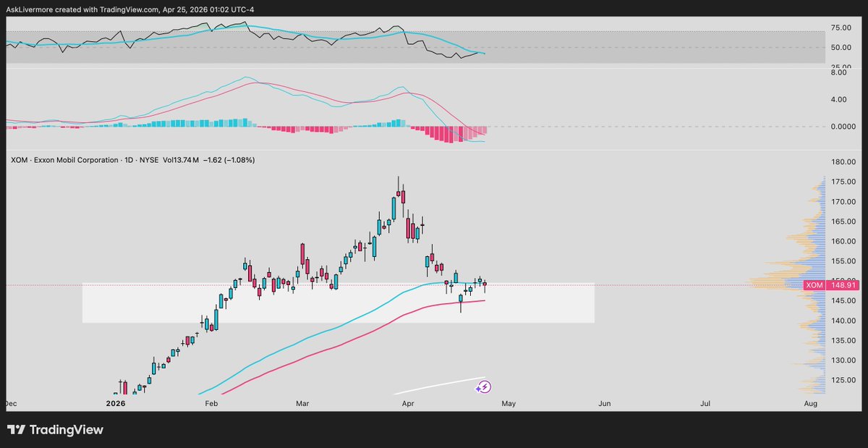Click the 170.00 price axis label

coord(843,202)
